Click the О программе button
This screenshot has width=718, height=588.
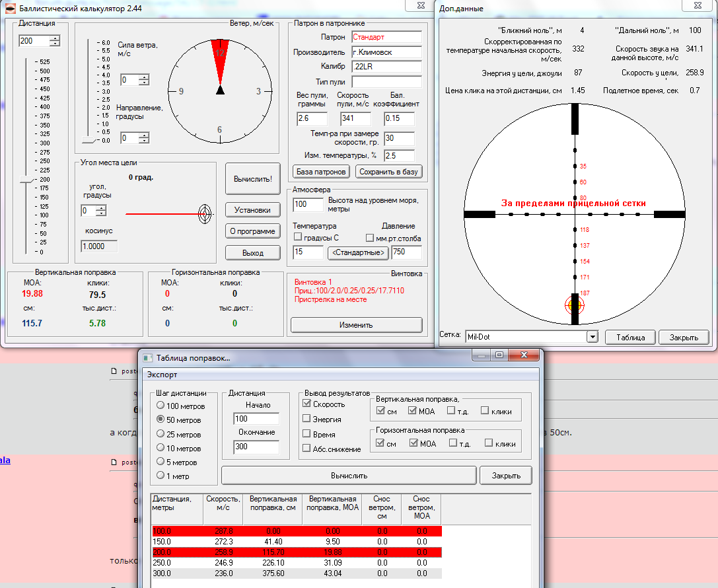[253, 231]
